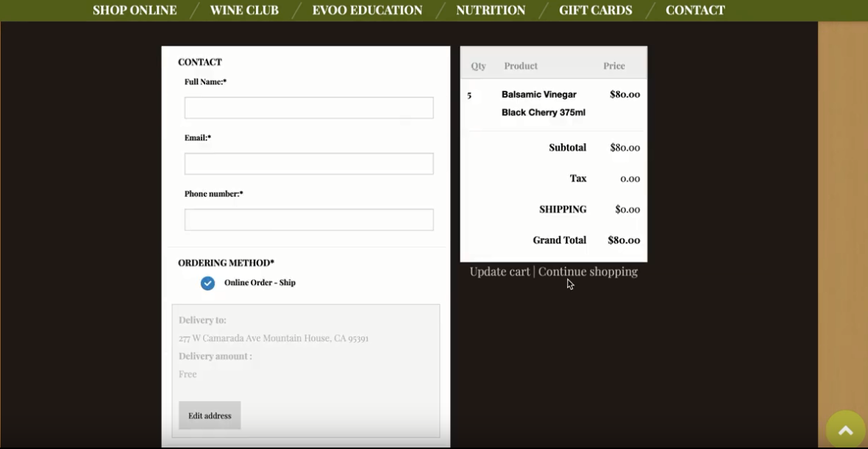Click the SHIPPING amount $0.00

coord(627,209)
